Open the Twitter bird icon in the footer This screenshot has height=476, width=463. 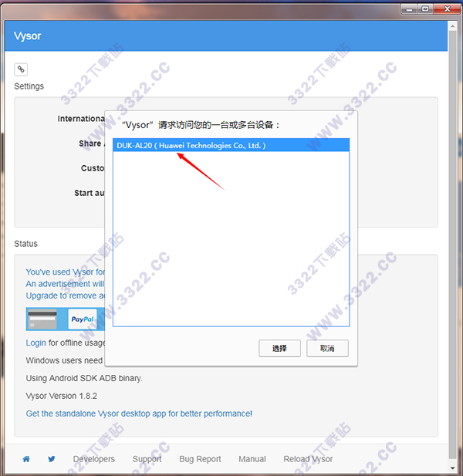pos(52,459)
